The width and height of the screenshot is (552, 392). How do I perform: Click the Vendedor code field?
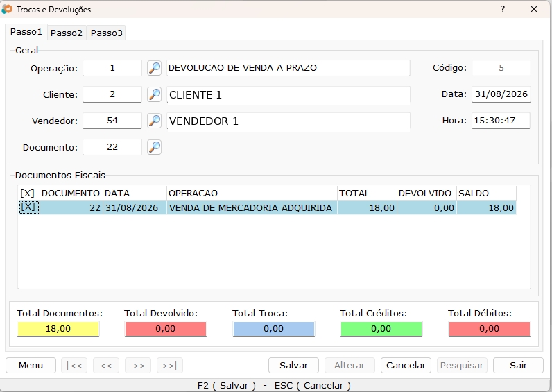coord(112,121)
